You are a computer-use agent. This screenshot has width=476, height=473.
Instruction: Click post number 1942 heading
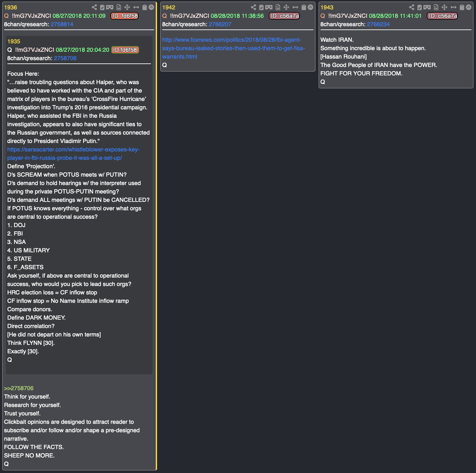tap(169, 7)
